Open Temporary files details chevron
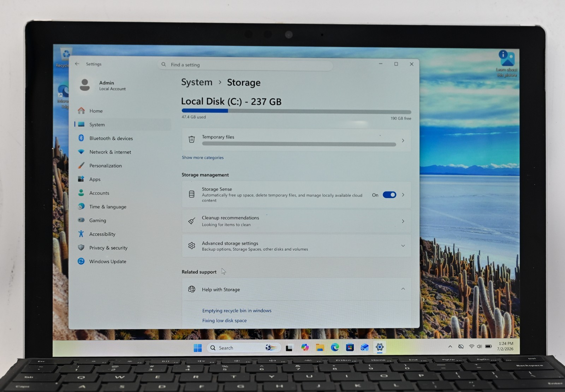The image size is (565, 392). (x=403, y=141)
